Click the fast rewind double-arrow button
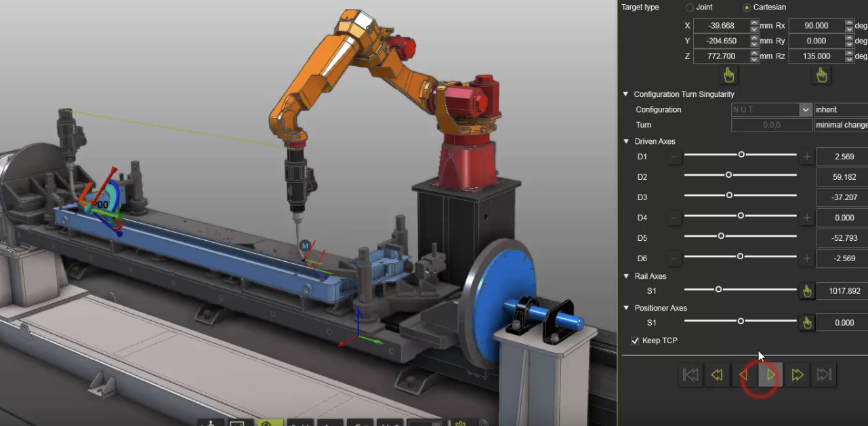The image size is (868, 426). (x=717, y=374)
